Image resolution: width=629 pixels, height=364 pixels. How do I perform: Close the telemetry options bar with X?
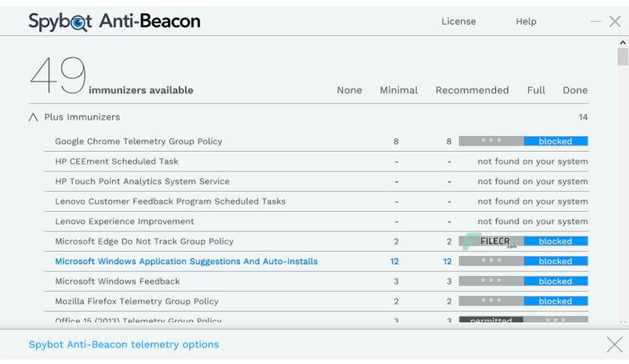[x=615, y=344]
